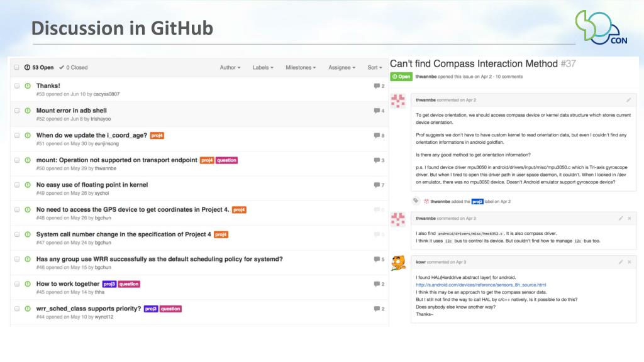This screenshot has height=362, width=644.
Task: Show the 0 Closed issues
Action: tap(73, 67)
